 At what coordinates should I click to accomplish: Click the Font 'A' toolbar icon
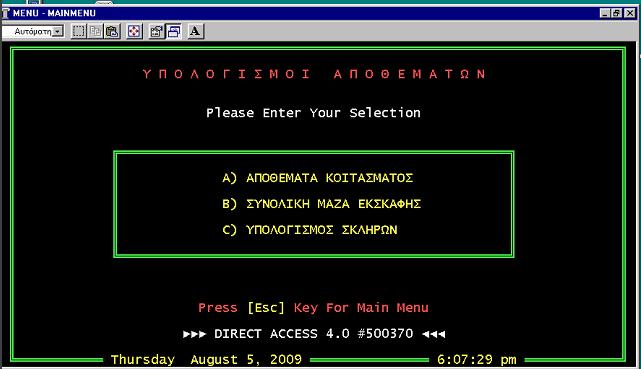click(x=195, y=31)
